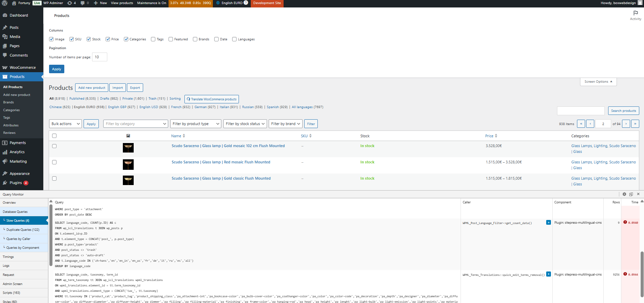
Task: Go to the last products page
Action: click(635, 124)
